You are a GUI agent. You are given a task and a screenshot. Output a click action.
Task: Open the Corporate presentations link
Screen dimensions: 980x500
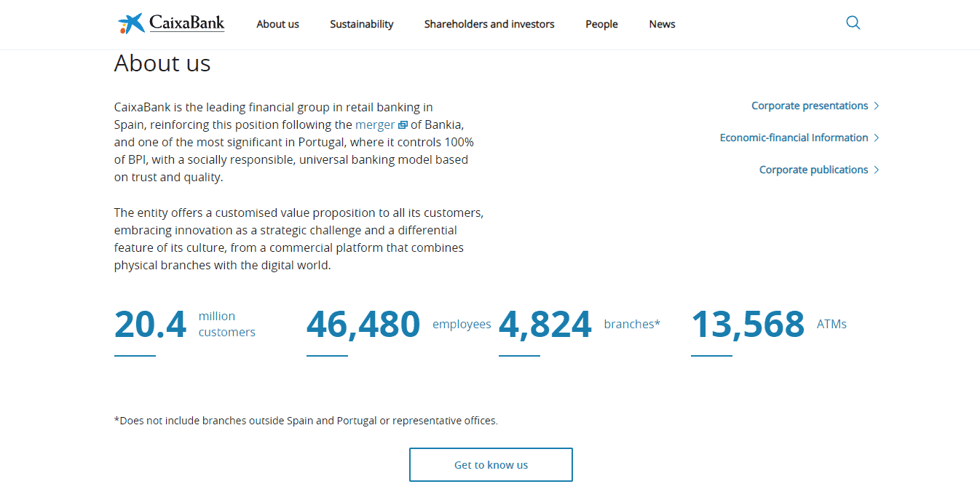point(810,106)
